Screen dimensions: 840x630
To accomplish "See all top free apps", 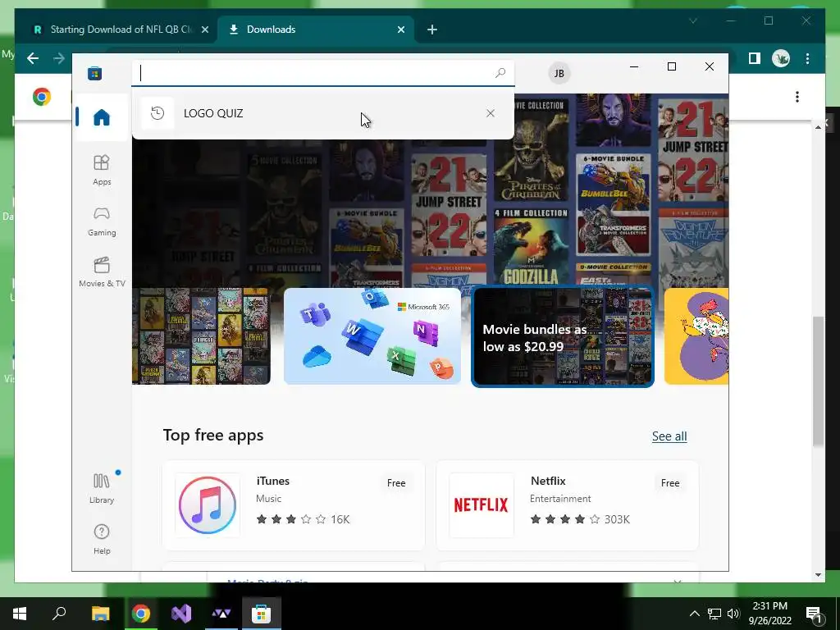I will [669, 436].
